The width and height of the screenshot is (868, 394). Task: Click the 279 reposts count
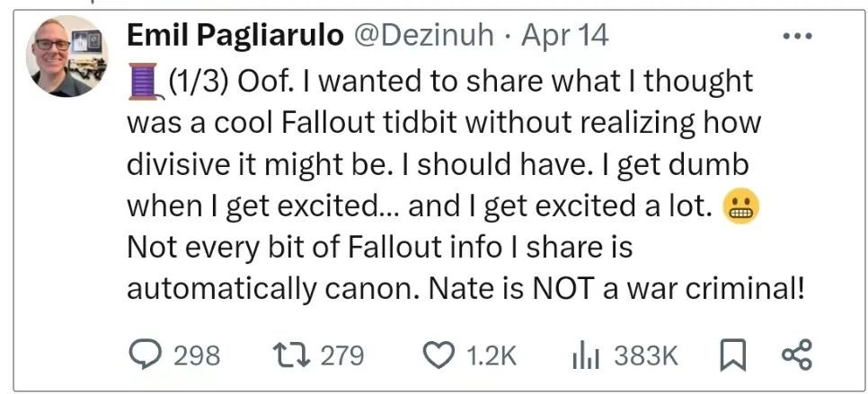342,356
